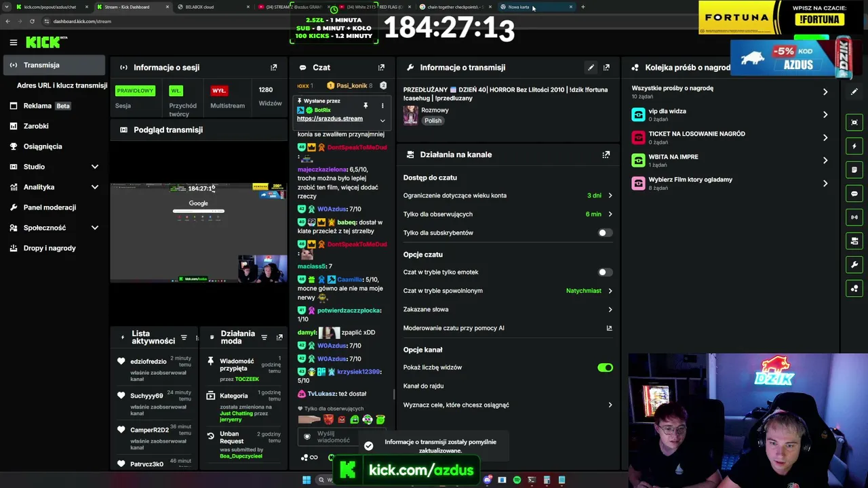Expand the Studio sidebar section
Viewport: 868px width, 488px height.
point(95,167)
